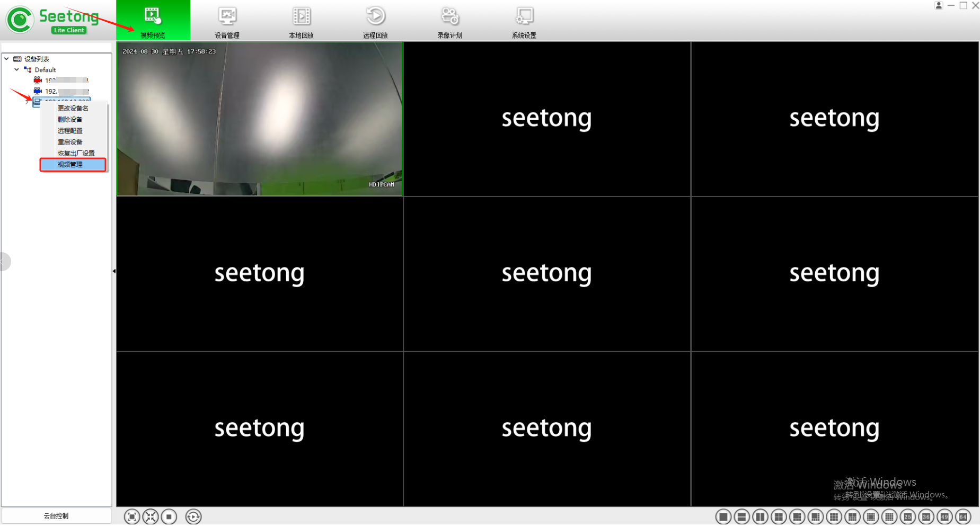Choose 删除设备 from the context menu

74,119
